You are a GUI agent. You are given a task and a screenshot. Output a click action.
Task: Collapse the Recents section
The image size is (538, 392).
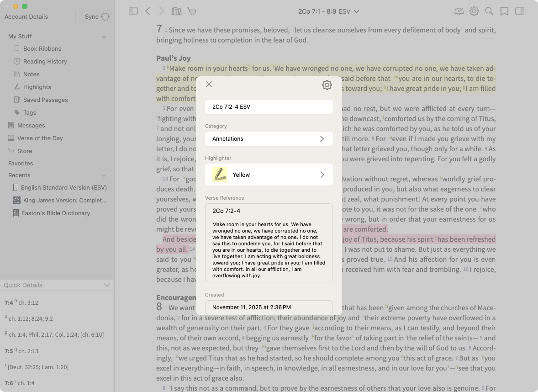tap(104, 175)
